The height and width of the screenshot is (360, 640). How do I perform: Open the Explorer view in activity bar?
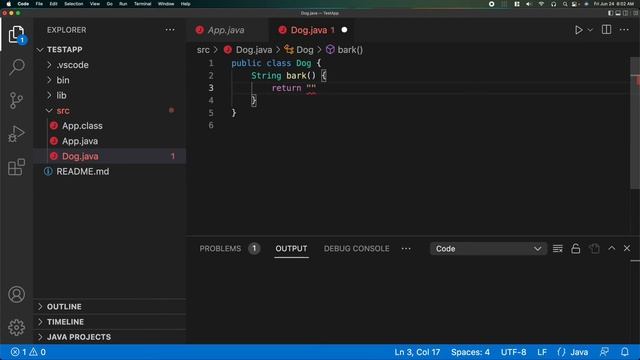[16, 34]
